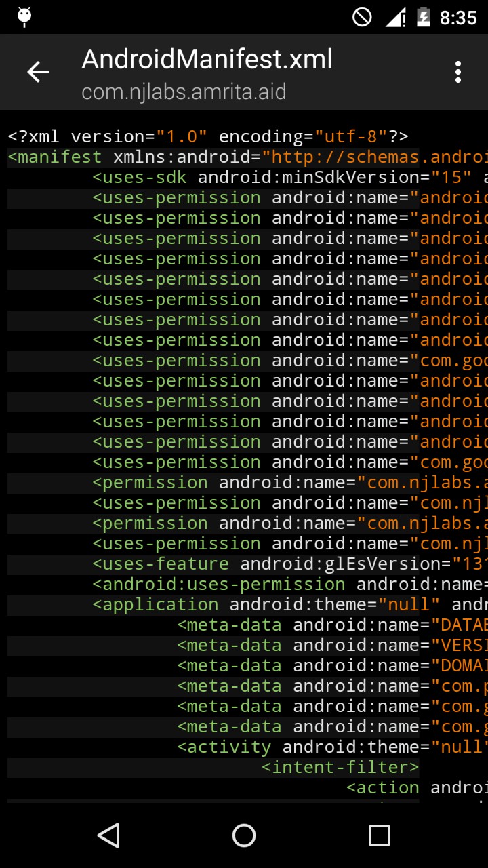Image resolution: width=488 pixels, height=868 pixels.
Task: Tap the do-not-disturb status bar icon
Action: (361, 17)
